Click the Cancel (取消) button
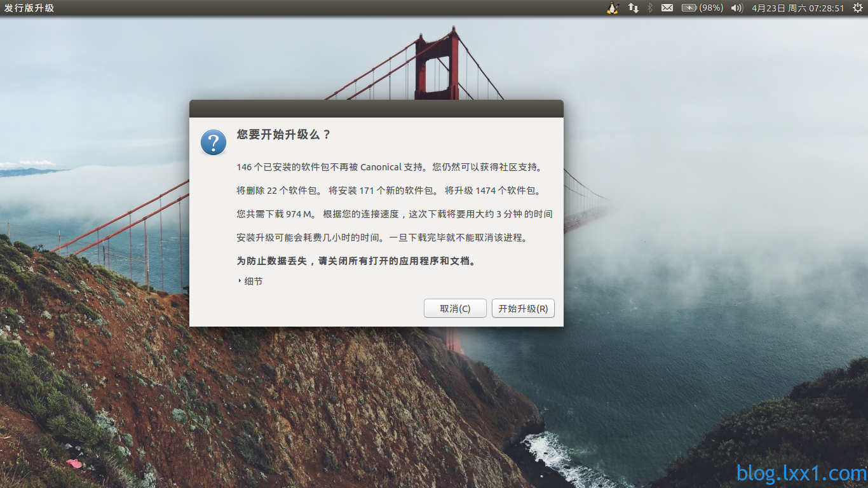Screen dimensions: 868x488 [x=455, y=308]
